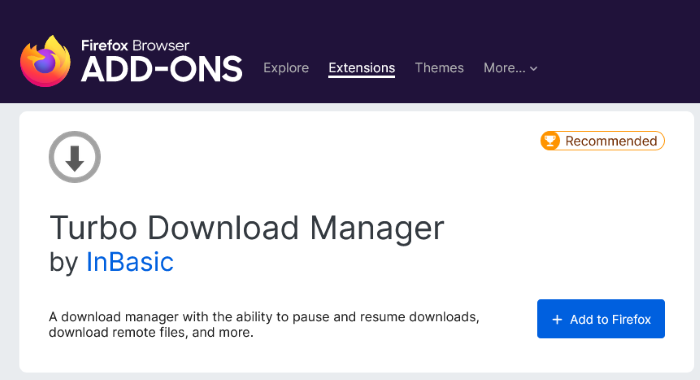Switch to the Themes section

439,68
